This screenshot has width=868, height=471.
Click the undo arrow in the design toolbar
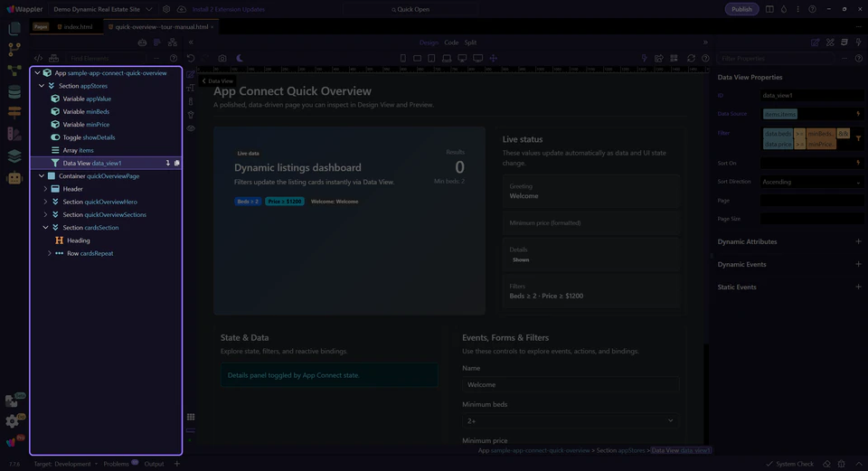click(x=191, y=58)
